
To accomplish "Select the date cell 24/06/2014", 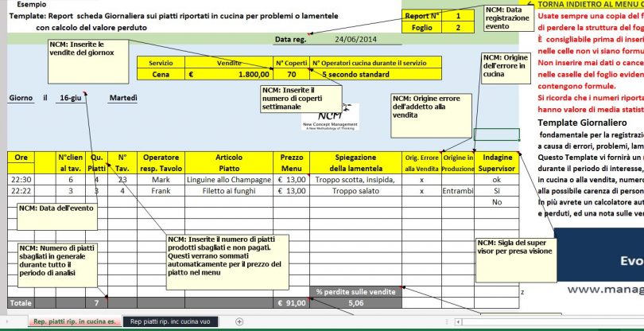I will coord(355,40).
